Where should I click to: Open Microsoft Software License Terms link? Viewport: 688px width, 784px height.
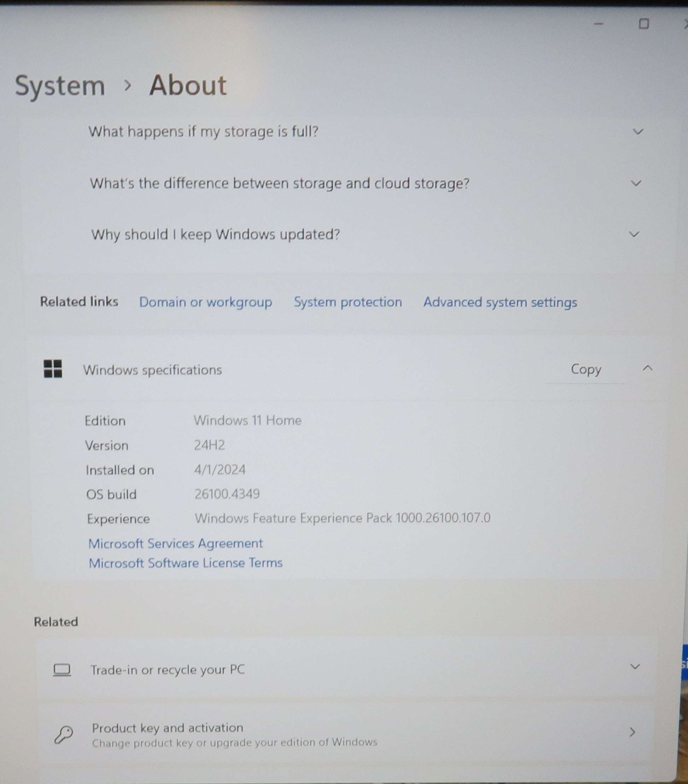186,563
